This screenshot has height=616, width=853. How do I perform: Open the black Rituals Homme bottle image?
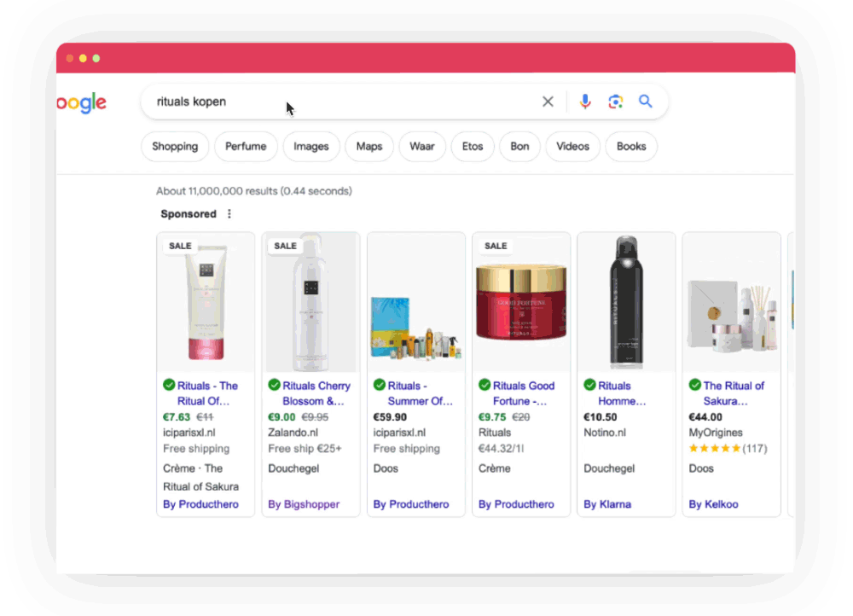click(x=626, y=303)
